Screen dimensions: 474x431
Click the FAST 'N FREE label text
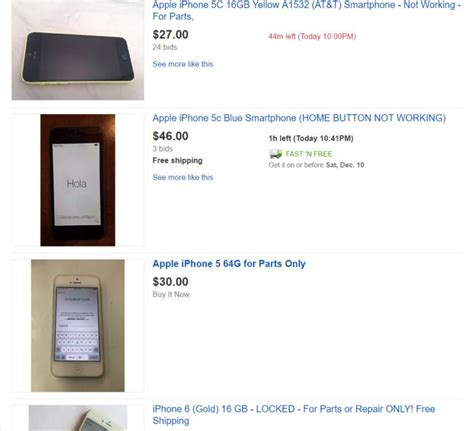(x=309, y=154)
